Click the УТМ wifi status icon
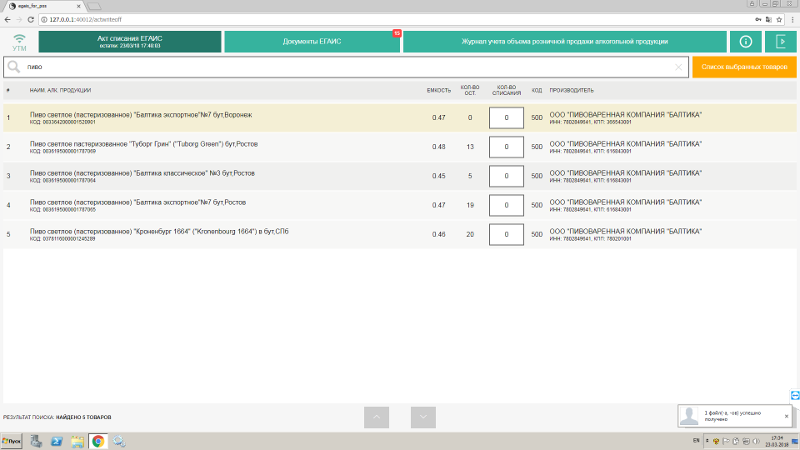 click(x=19, y=42)
